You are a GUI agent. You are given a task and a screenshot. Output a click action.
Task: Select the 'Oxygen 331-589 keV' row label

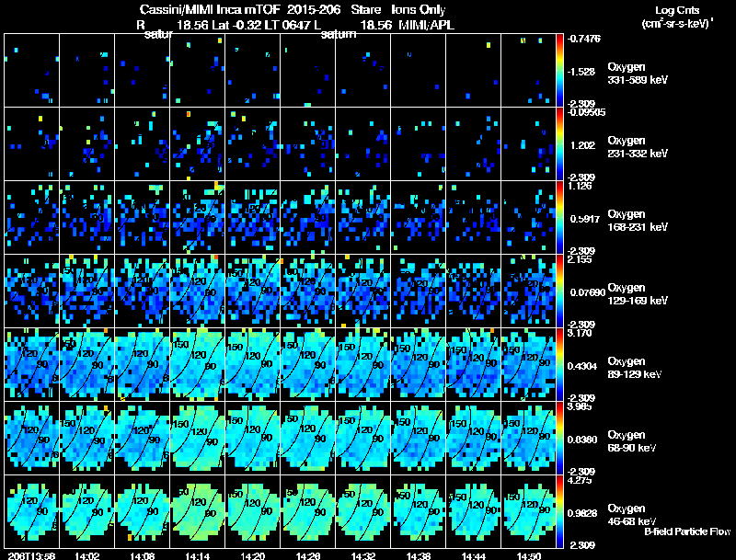click(x=638, y=74)
